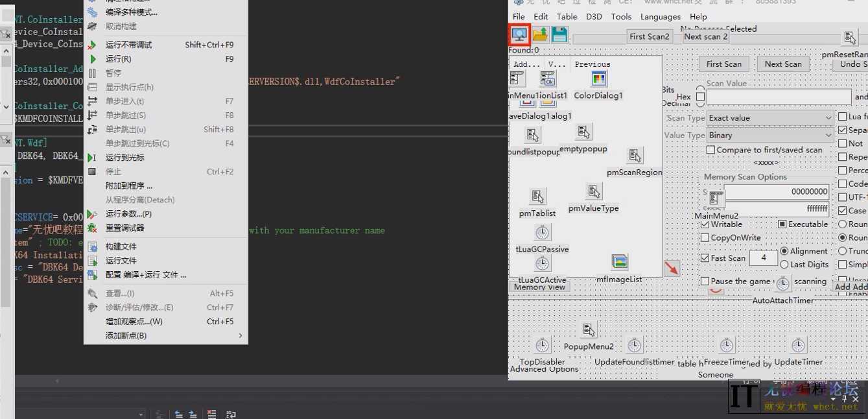Open the Value Type Binary dropdown
Image resolution: width=868 pixels, height=419 pixels.
click(x=769, y=136)
